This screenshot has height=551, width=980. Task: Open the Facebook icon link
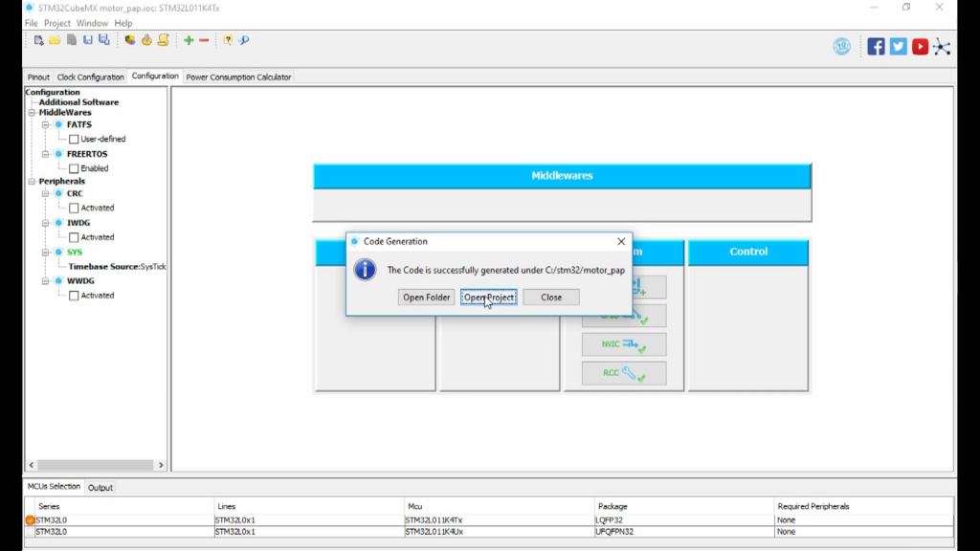(876, 46)
